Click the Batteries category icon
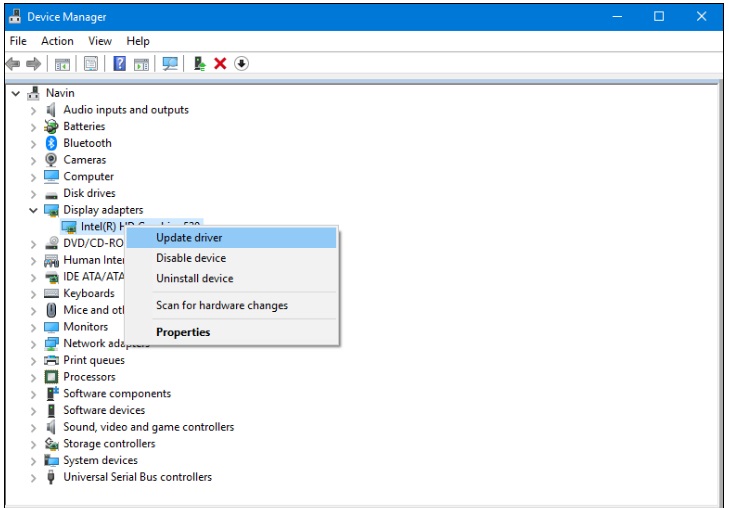Screen dimensions: 729x508 [51, 126]
